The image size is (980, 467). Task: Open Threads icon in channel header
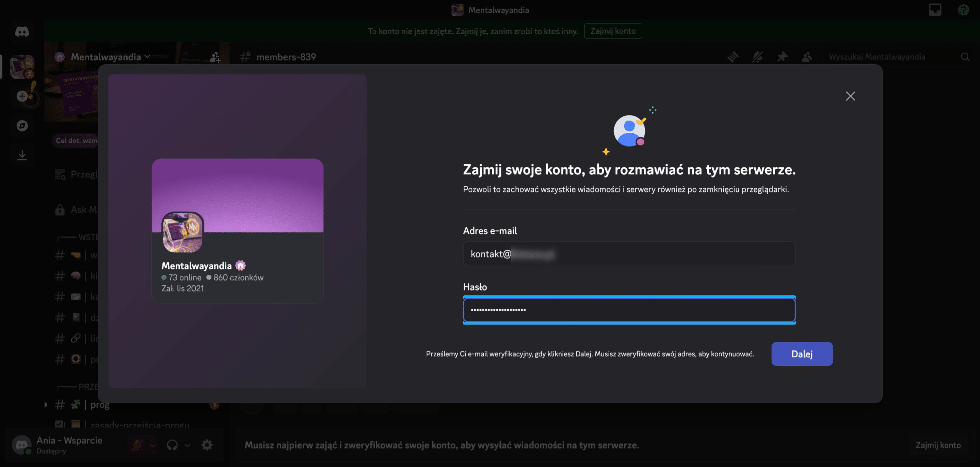733,57
